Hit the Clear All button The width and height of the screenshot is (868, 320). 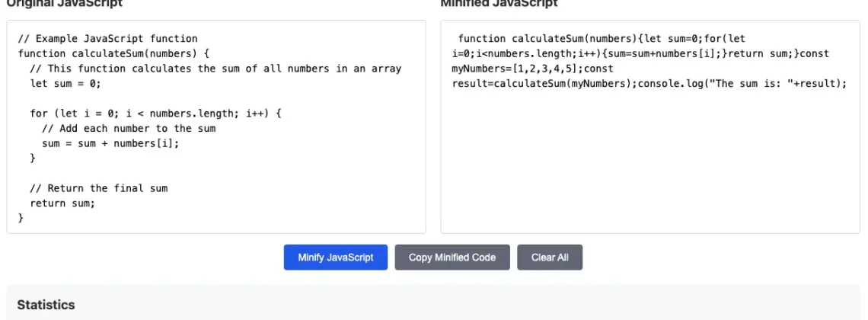(x=550, y=258)
